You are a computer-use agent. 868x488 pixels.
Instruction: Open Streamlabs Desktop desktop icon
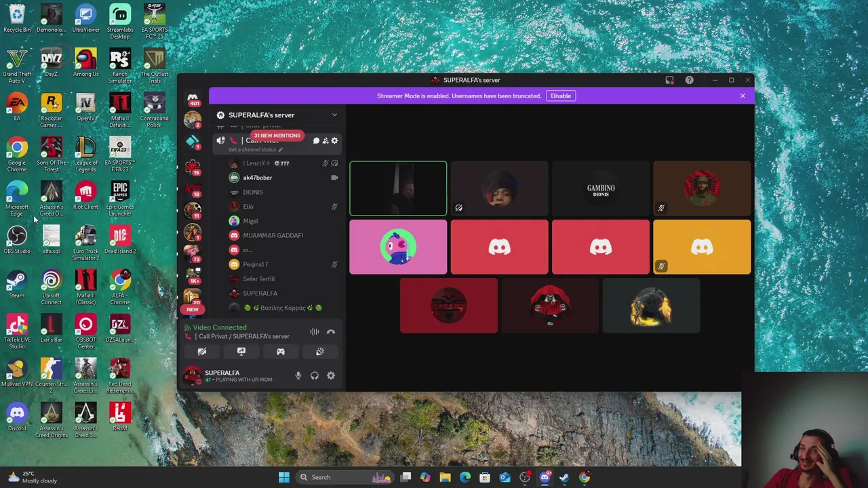coord(120,20)
